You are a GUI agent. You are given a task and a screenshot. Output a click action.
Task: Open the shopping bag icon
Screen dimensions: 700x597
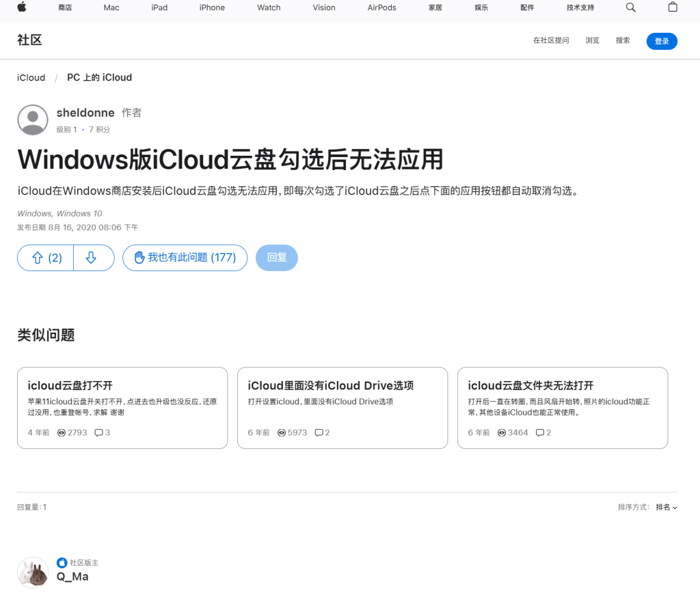(673, 8)
